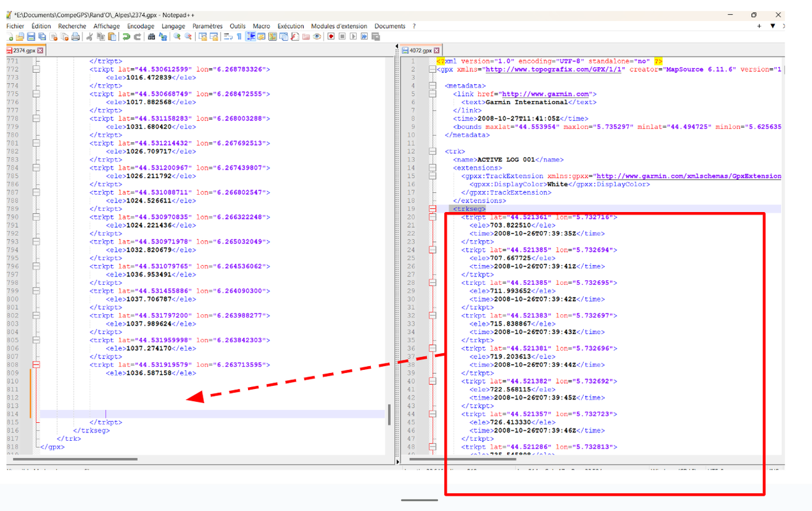Toggle show all characters pilcrow icon
This screenshot has height=511, width=812.
[238, 37]
